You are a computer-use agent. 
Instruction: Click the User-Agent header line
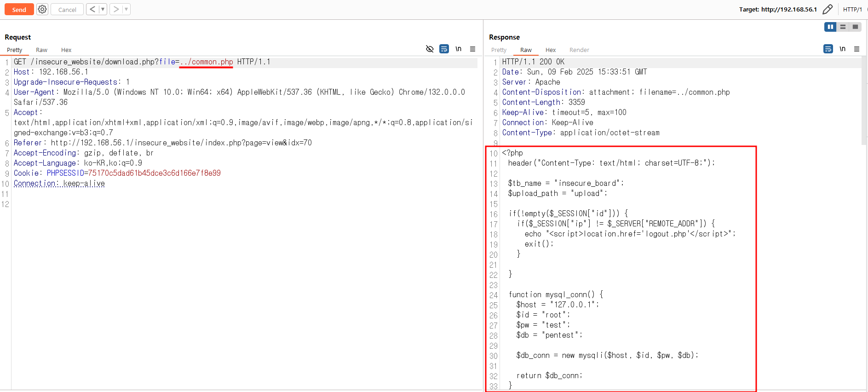coord(239,97)
